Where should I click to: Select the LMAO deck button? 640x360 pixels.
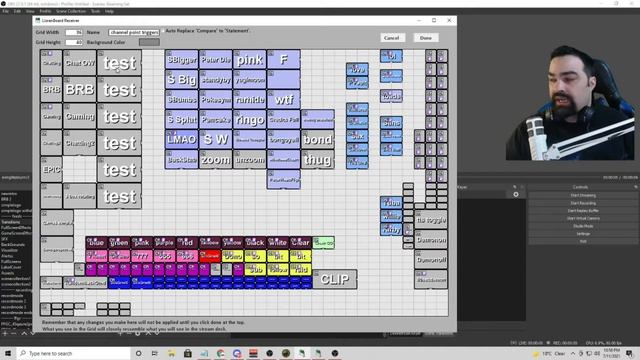[182, 139]
